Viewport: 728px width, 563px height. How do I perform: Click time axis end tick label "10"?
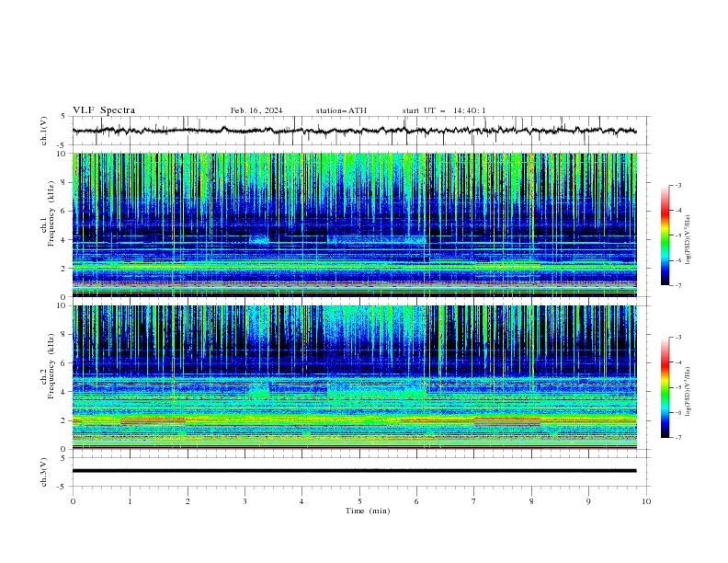coord(646,501)
